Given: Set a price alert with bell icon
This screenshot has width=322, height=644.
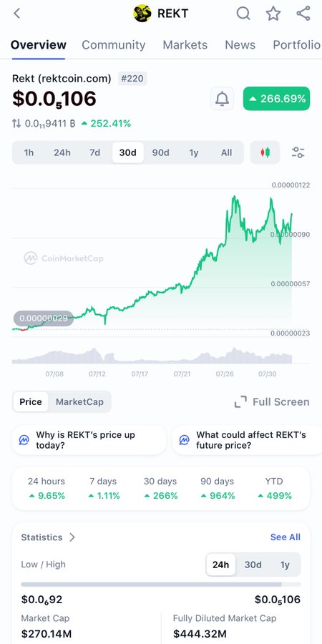Looking at the screenshot, I should tap(223, 99).
